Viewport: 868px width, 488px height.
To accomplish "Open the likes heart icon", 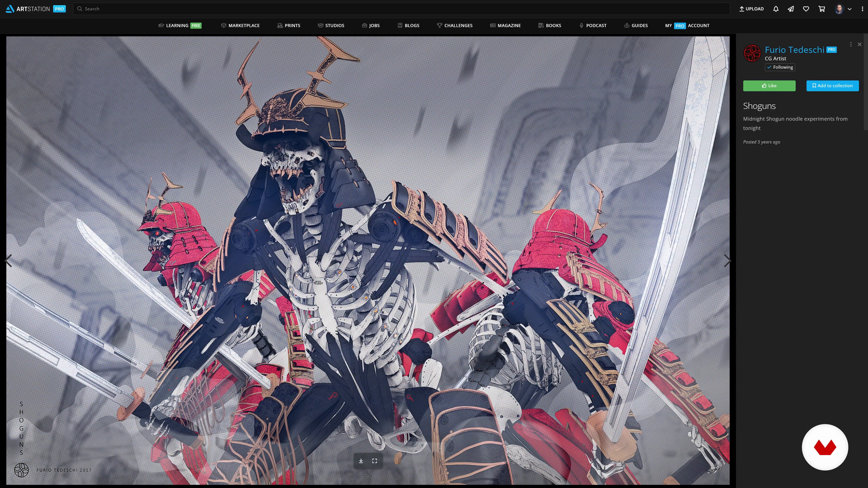I will (x=806, y=9).
